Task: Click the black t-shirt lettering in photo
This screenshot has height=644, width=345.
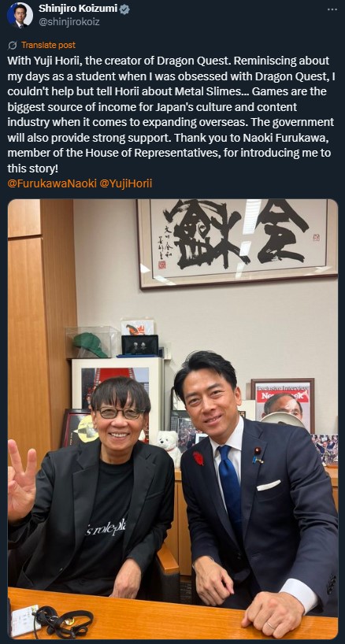Action: tap(105, 530)
